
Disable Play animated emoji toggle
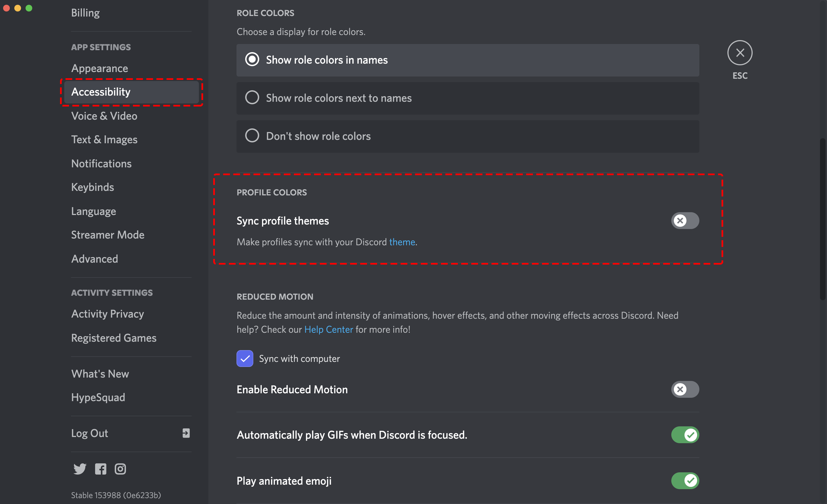pyautogui.click(x=685, y=480)
